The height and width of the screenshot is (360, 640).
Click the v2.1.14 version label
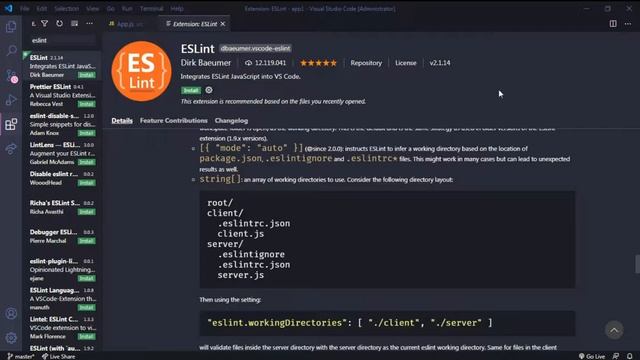pyautogui.click(x=440, y=63)
